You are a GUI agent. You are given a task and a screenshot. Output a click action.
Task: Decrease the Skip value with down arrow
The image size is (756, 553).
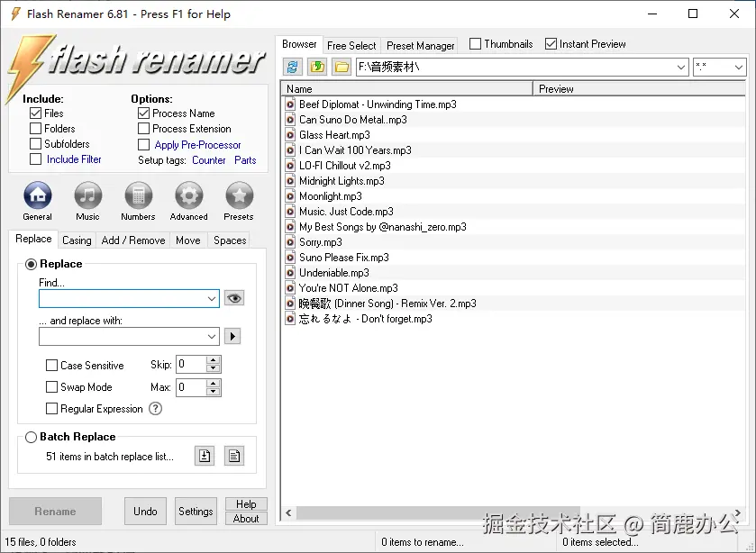click(x=214, y=368)
